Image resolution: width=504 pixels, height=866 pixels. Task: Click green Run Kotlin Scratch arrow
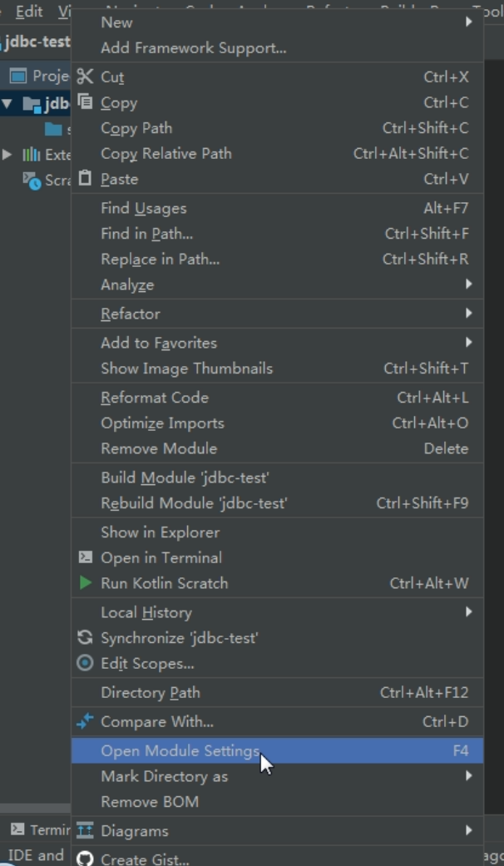pos(85,582)
